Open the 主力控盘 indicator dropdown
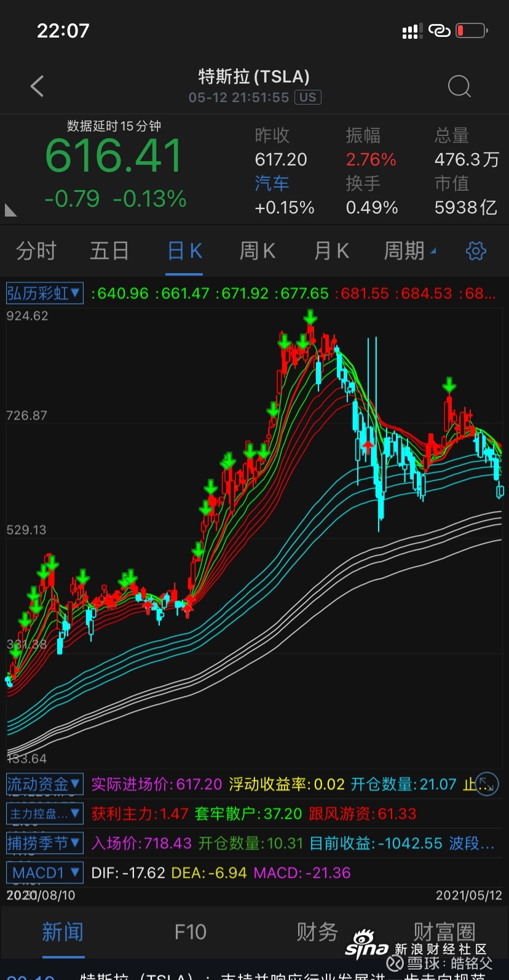The height and width of the screenshot is (980, 509). (44, 813)
